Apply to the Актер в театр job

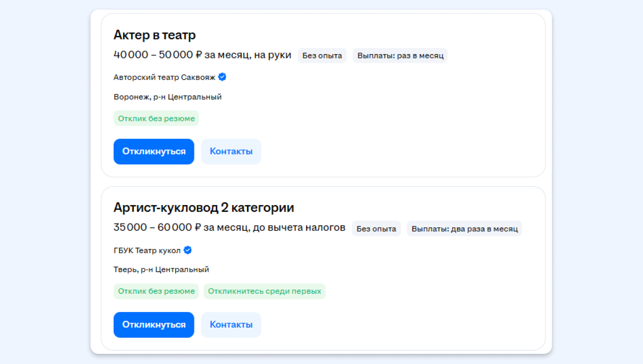tap(154, 151)
